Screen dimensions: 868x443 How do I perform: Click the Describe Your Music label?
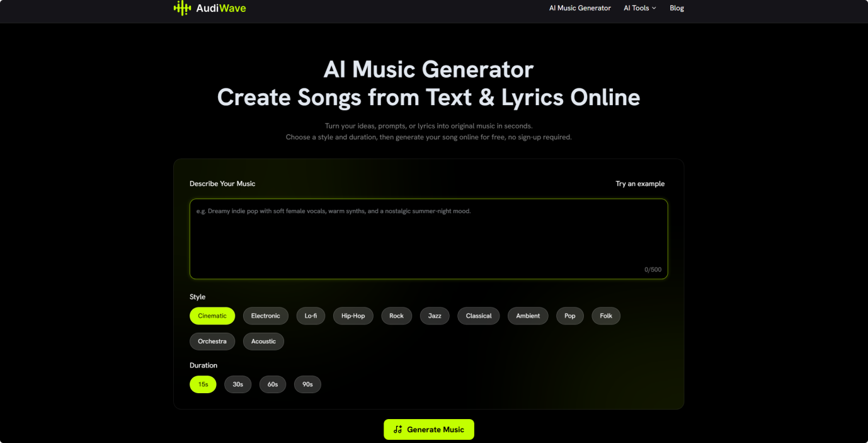(x=222, y=184)
